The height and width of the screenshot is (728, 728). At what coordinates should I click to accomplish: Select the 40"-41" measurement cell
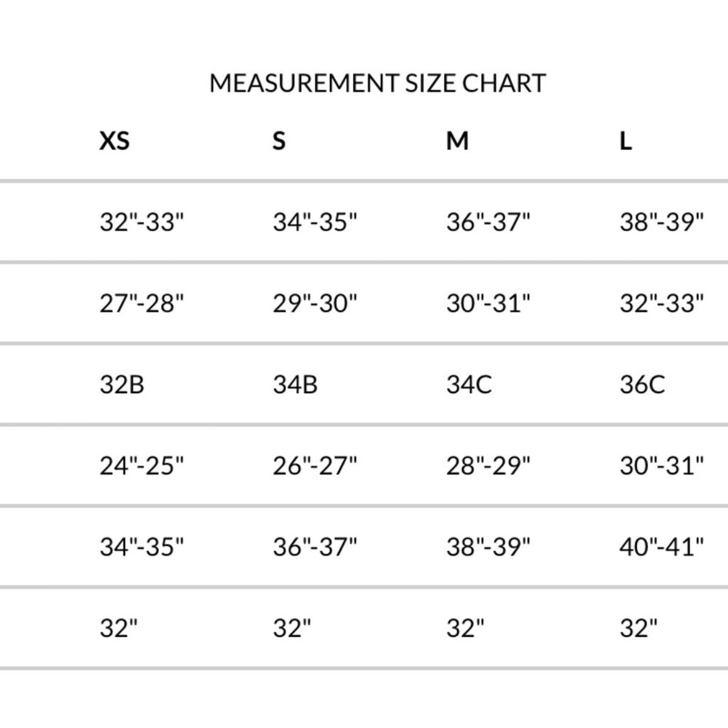click(662, 546)
